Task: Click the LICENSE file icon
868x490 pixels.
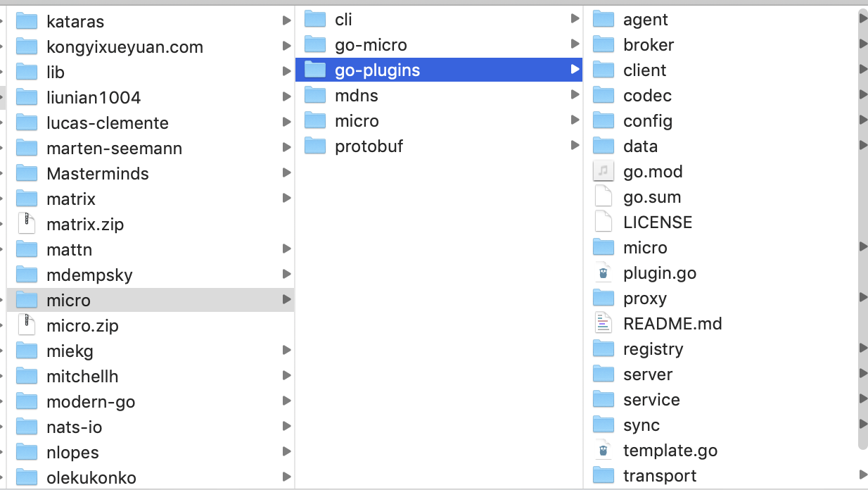Action: tap(604, 222)
